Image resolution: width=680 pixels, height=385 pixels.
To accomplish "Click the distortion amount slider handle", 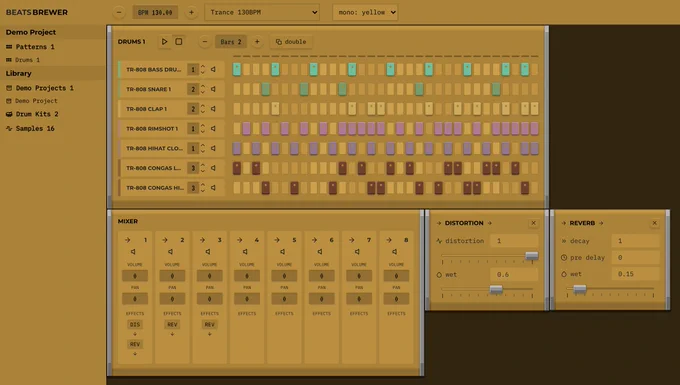I will [532, 256].
